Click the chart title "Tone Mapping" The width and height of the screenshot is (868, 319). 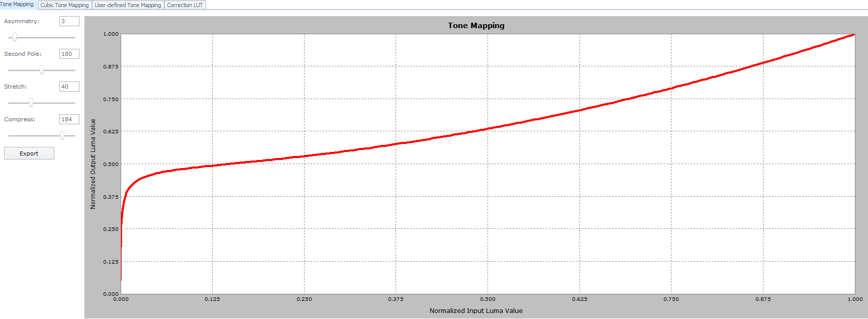point(476,26)
